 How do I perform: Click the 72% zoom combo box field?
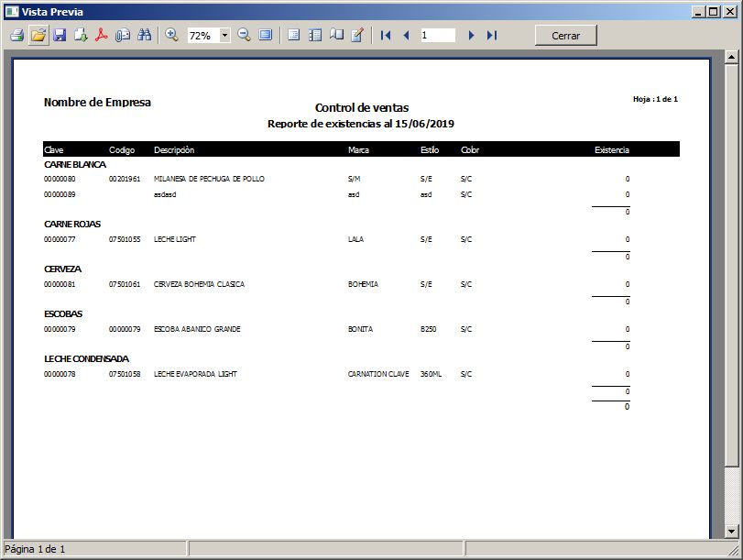202,36
